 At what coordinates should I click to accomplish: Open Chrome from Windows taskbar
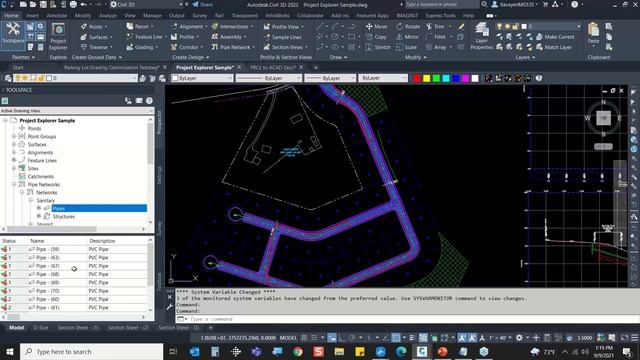298,351
